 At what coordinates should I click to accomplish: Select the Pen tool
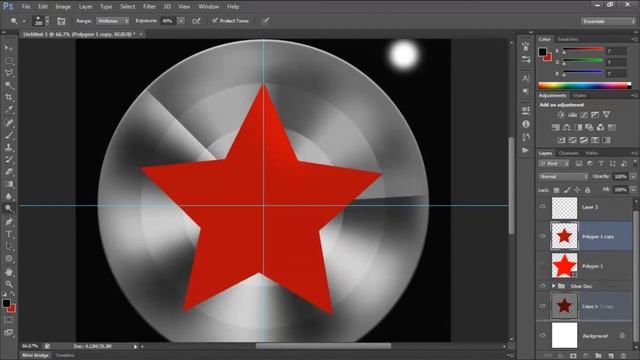click(9, 222)
